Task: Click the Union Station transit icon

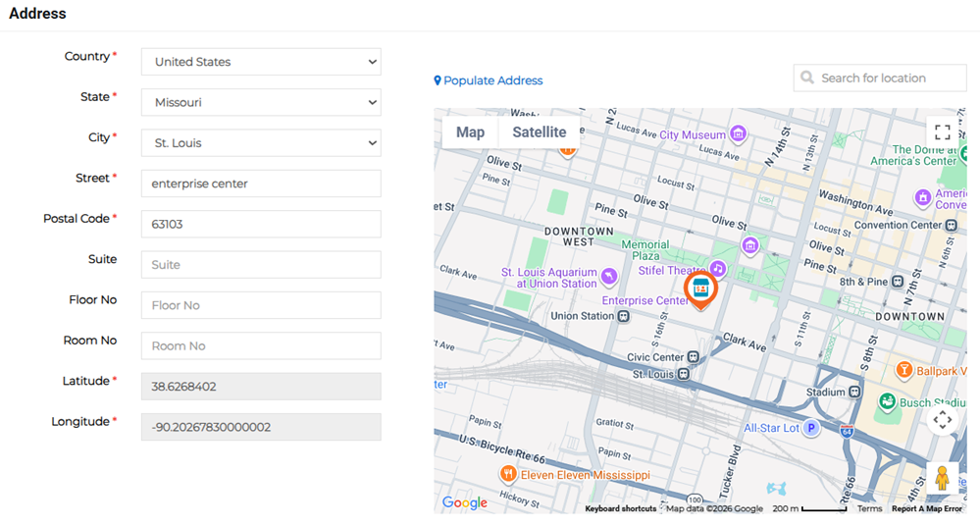Action: point(623,316)
